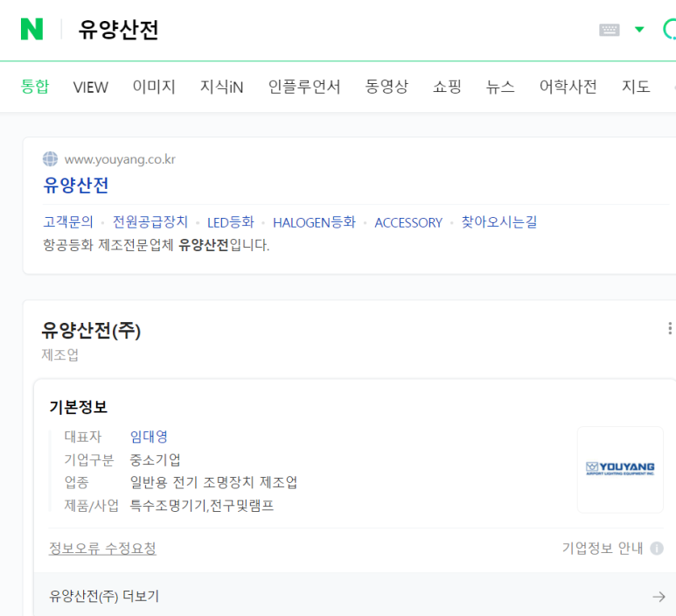Viewport: 676px width, 616px height.
Task: Click the YOUYANG company logo thumbnail
Action: coord(620,469)
